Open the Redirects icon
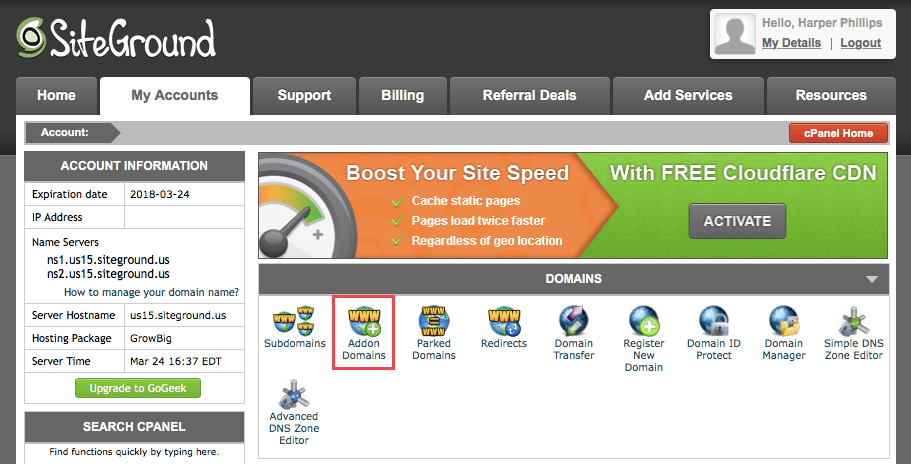This screenshot has width=911, height=464. coord(504,321)
